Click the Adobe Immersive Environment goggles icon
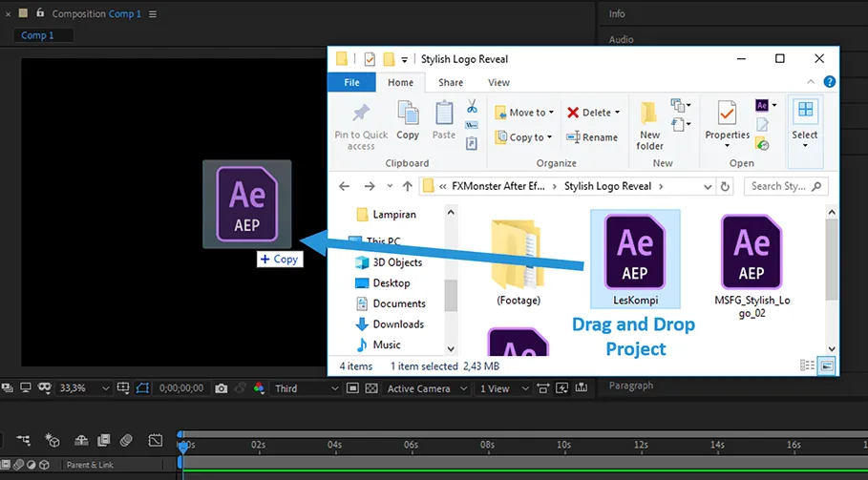 point(44,387)
